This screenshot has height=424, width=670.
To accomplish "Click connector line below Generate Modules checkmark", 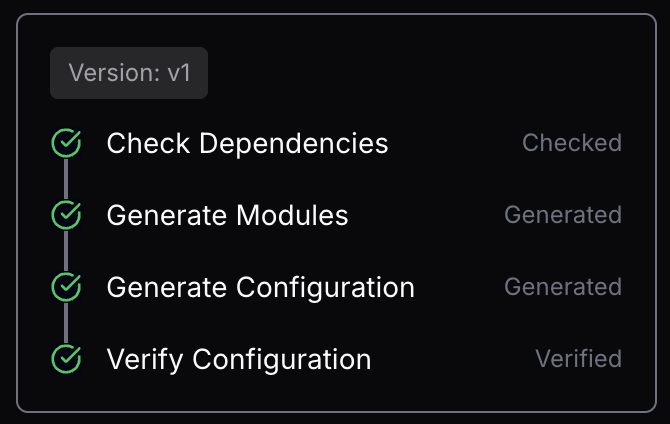I will 66,251.
